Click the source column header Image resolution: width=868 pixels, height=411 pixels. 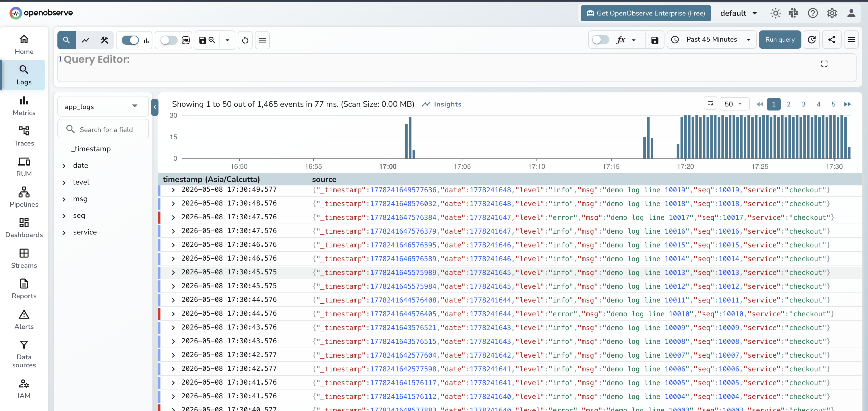(324, 179)
